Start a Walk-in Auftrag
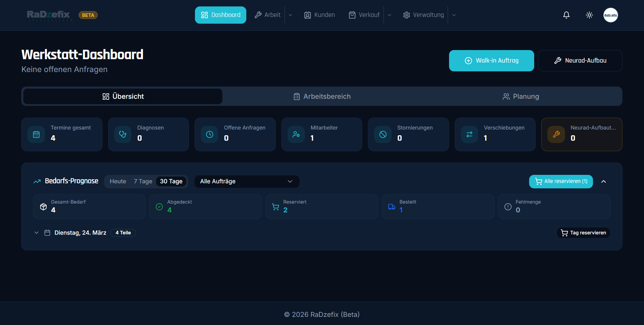644x325 pixels. [491, 61]
